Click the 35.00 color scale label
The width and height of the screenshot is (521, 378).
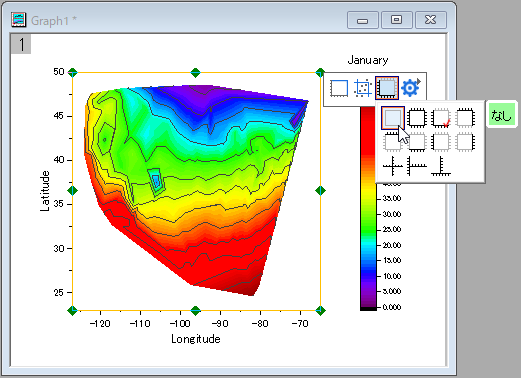tap(392, 199)
